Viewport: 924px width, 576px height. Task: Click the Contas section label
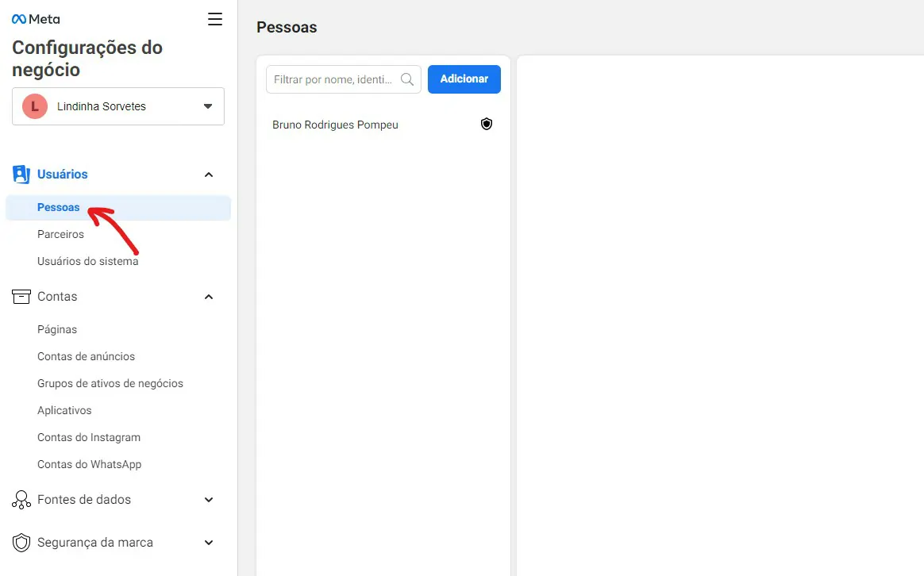57,296
